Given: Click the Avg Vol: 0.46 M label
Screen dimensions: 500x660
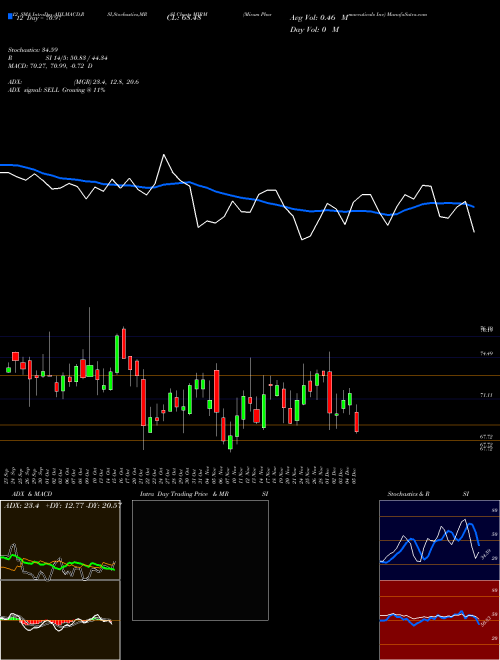Looking at the screenshot, I should 319,18.
